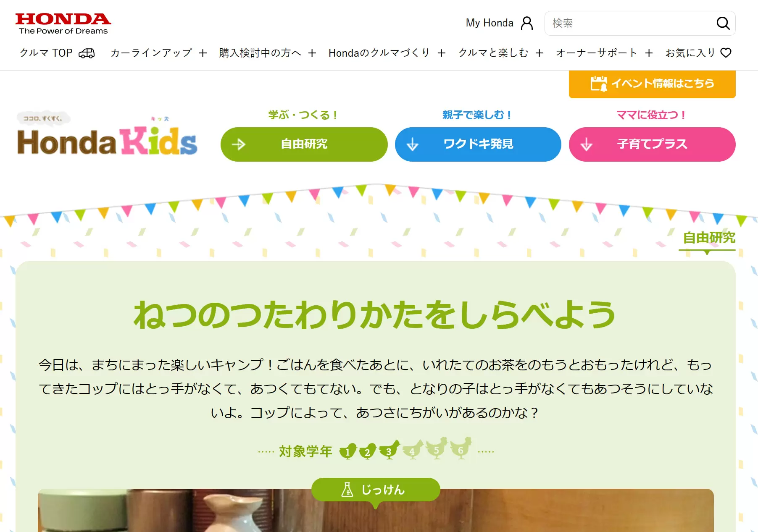Open My Honda user profile icon
Image resolution: width=758 pixels, height=532 pixels.
527,23
